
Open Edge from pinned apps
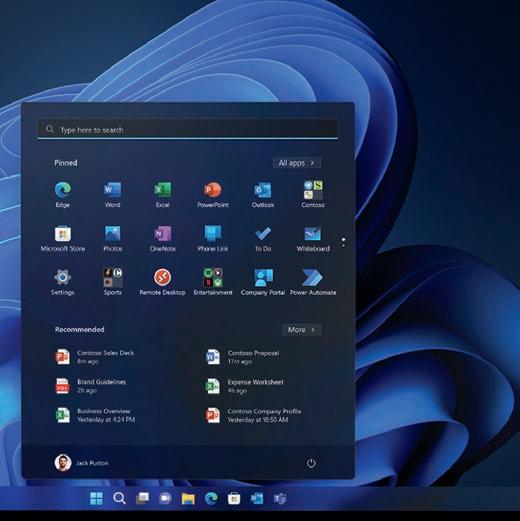pyautogui.click(x=63, y=195)
